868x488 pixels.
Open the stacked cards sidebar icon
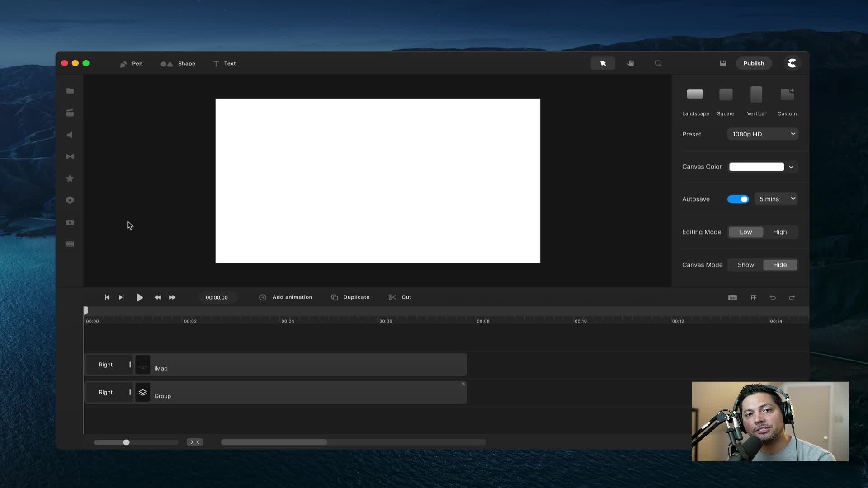[70, 113]
